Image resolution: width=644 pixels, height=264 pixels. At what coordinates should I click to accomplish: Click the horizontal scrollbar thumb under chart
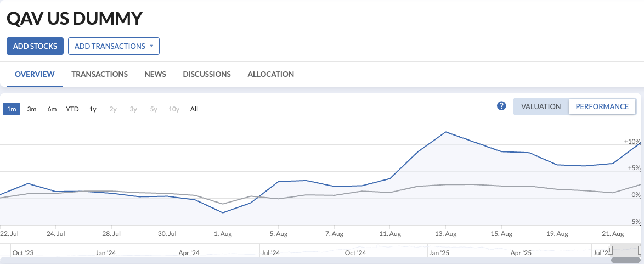(627, 260)
